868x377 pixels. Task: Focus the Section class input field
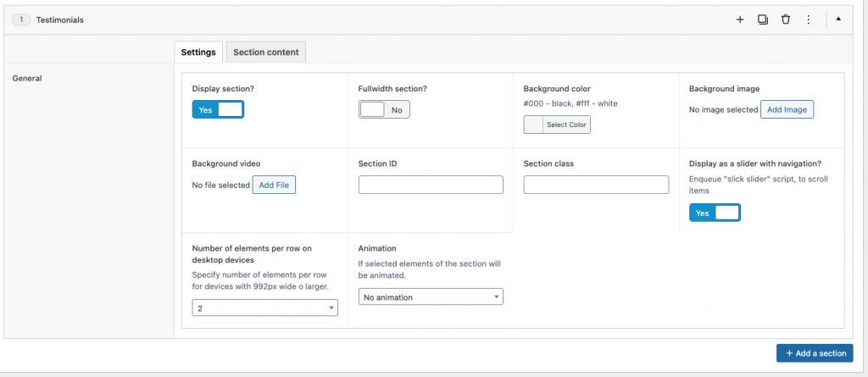point(596,185)
